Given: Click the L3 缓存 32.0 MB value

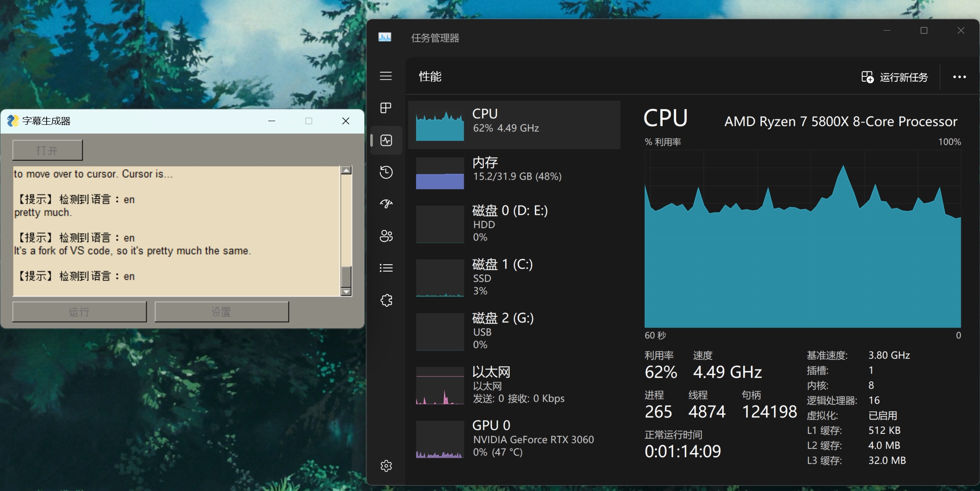Looking at the screenshot, I should point(887,460).
